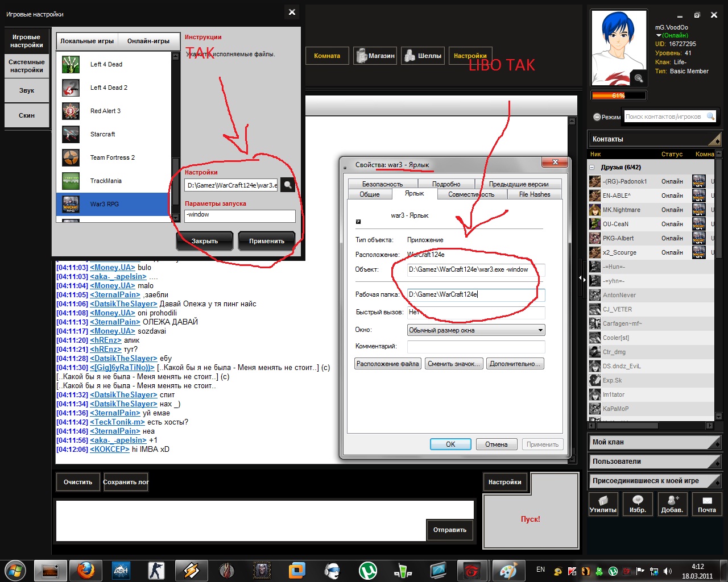This screenshot has width=728, height=582.
Task: Open Winamp from the taskbar
Action: point(191,570)
